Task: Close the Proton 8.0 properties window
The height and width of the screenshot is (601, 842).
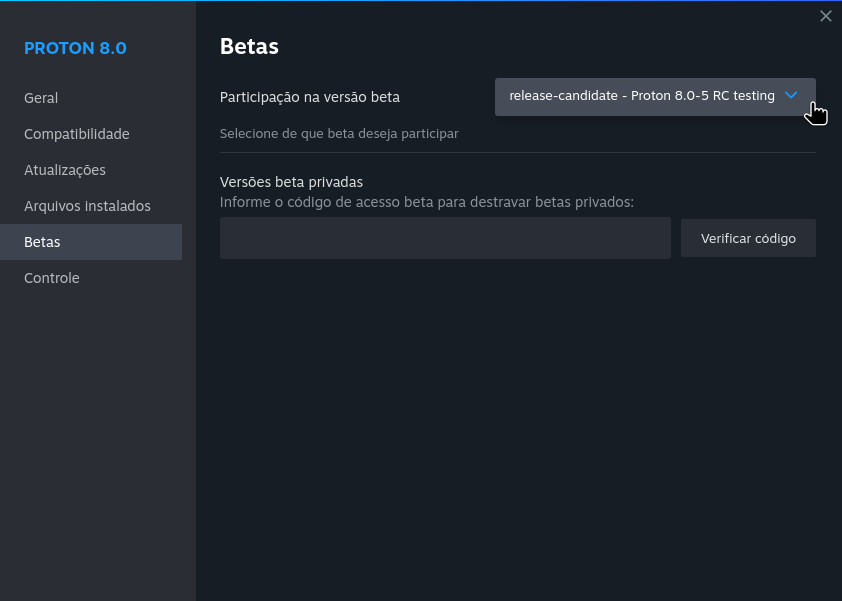Action: (825, 16)
